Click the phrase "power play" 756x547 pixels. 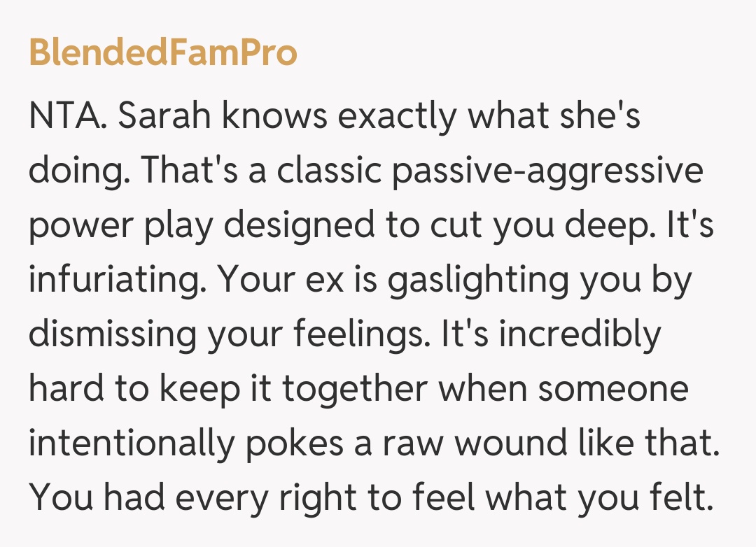click(113, 227)
